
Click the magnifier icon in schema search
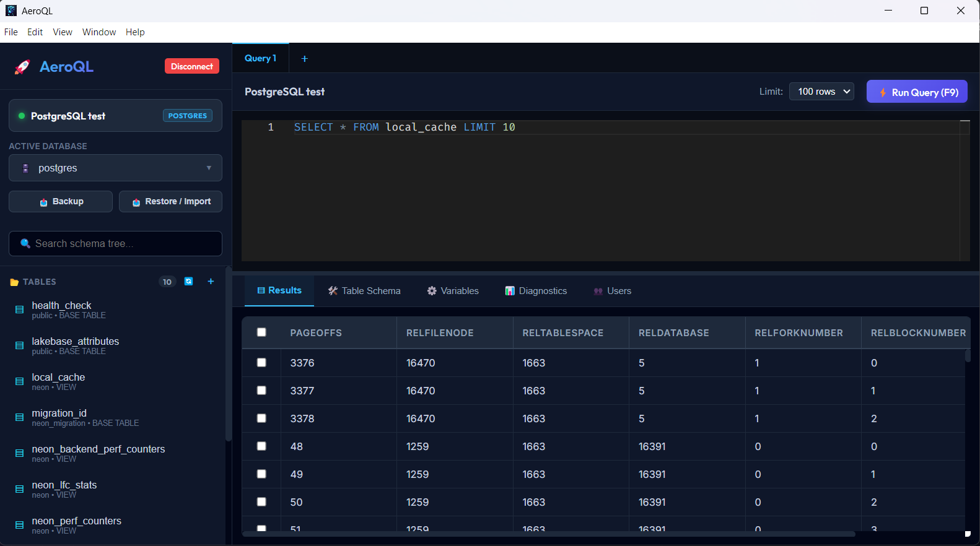click(25, 243)
